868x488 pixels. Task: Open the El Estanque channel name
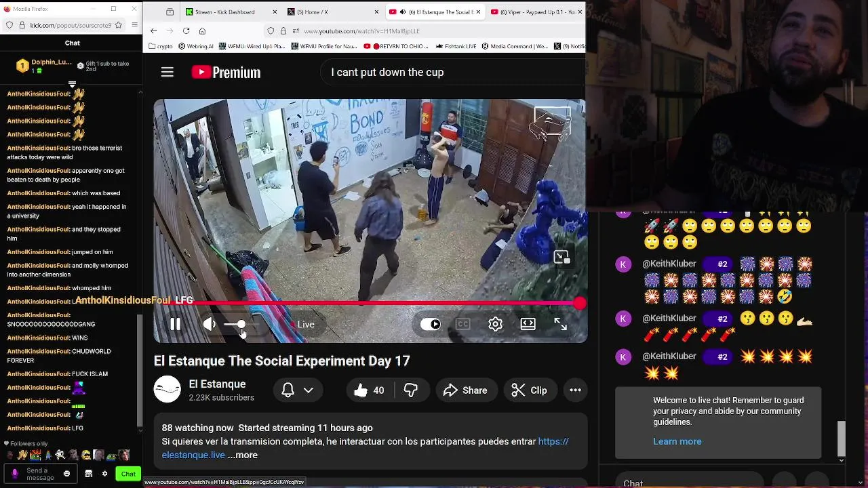(217, 384)
